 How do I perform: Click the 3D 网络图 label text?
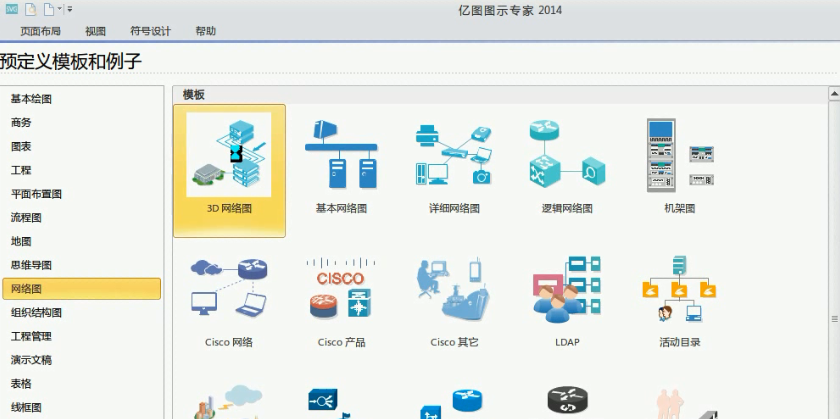click(x=229, y=208)
